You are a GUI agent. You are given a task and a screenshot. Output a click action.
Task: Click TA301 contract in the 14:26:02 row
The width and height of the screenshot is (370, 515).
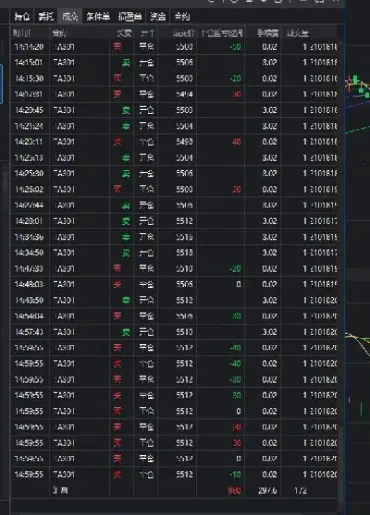tap(64, 189)
